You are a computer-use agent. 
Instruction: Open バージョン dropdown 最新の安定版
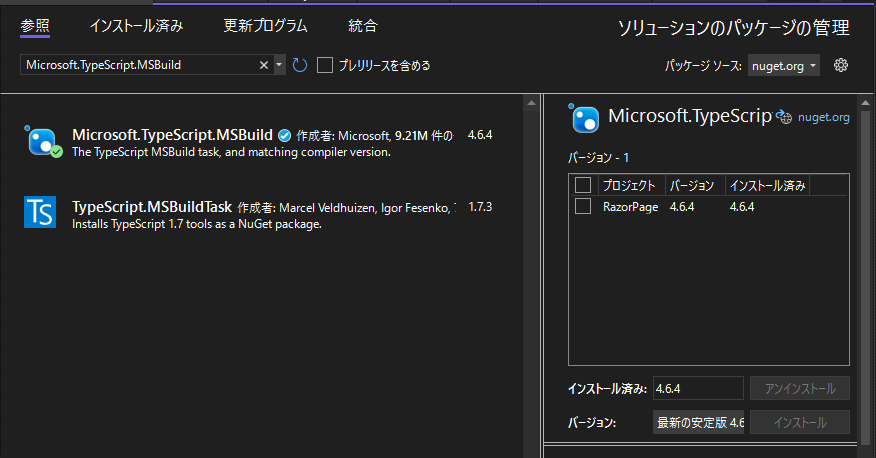coord(698,422)
